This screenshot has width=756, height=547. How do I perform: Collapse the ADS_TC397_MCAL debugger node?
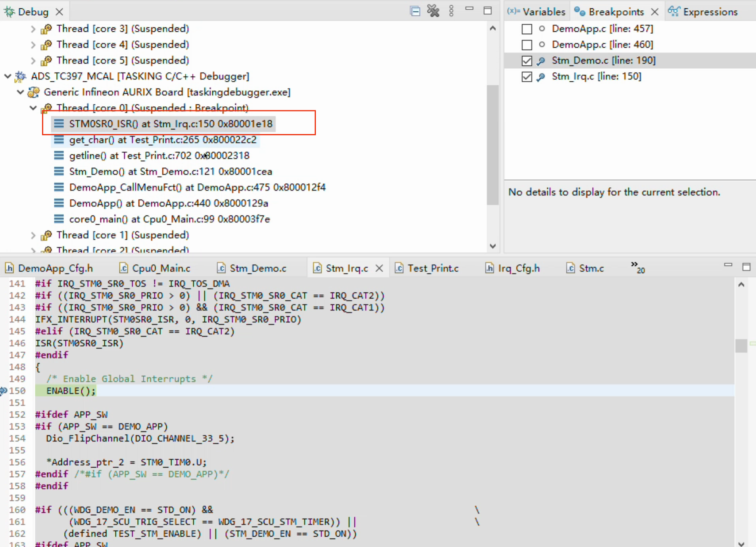point(8,76)
